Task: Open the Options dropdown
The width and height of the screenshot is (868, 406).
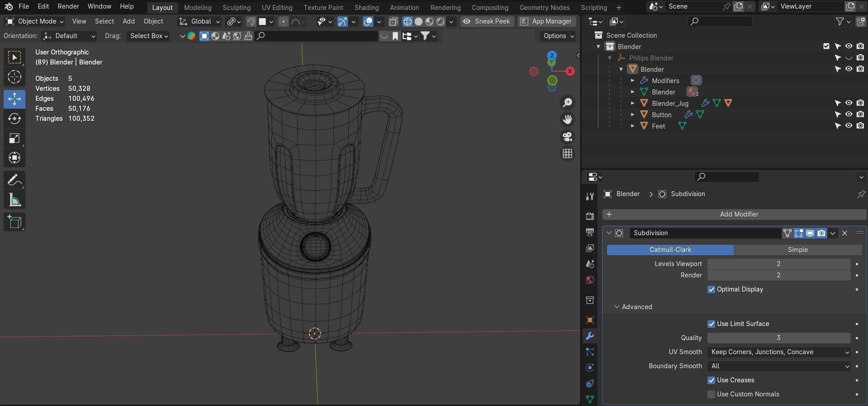Action: [x=558, y=36]
